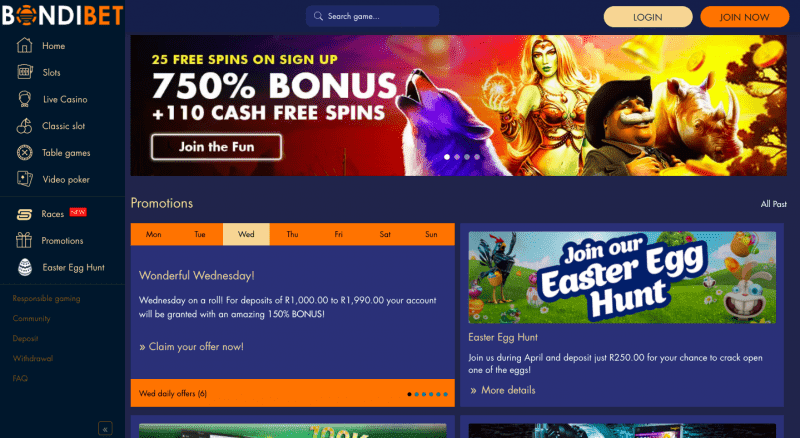800x438 pixels.
Task: Switch to the Sat promotions tab
Action: coord(385,234)
